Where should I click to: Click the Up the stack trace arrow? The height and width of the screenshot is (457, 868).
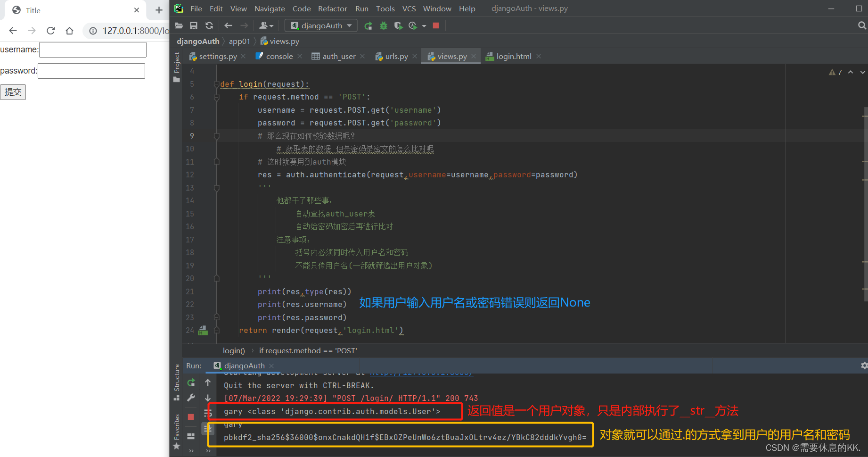208,382
